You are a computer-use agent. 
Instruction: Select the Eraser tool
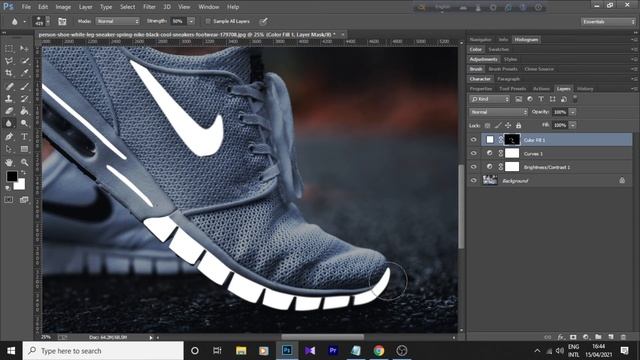pos(9,111)
